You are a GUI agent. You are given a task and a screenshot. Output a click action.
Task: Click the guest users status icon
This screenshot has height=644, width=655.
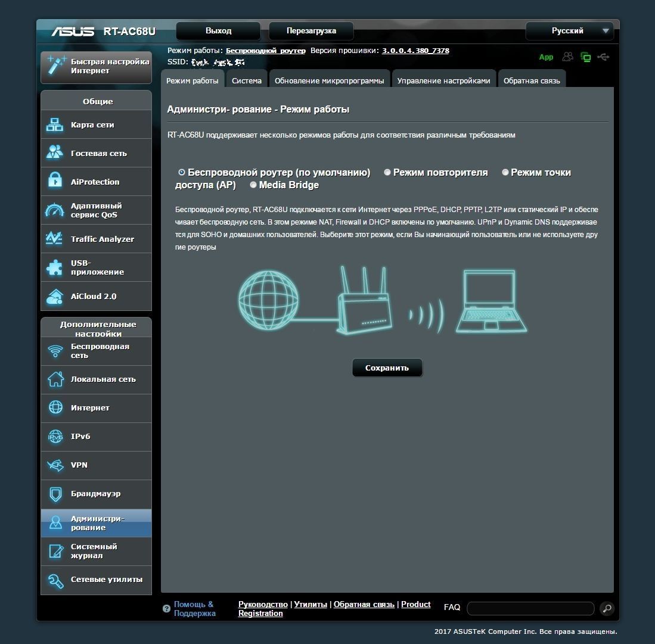(x=568, y=57)
